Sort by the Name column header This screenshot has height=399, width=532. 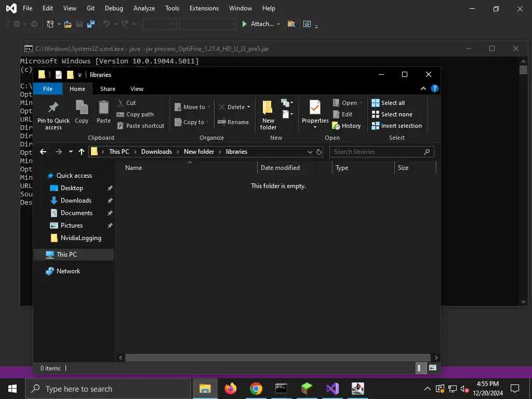[134, 168]
